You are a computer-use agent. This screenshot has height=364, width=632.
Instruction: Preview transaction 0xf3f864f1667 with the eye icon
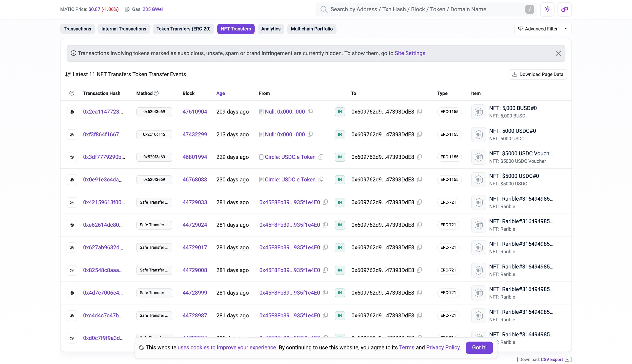coord(72,134)
